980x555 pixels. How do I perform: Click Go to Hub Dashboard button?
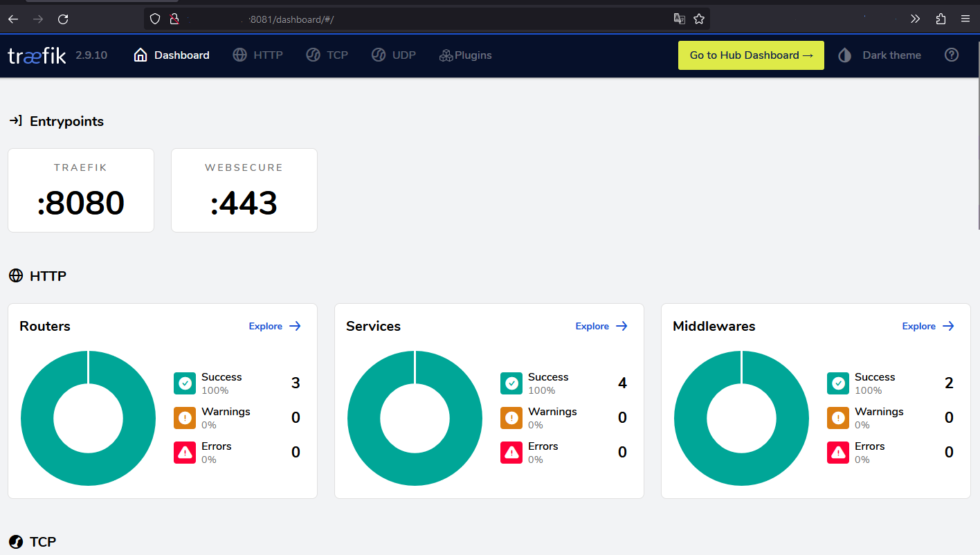pyautogui.click(x=751, y=55)
